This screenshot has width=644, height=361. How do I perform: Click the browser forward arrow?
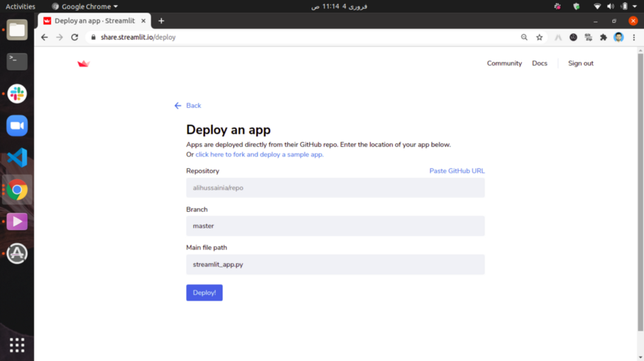tap(60, 37)
